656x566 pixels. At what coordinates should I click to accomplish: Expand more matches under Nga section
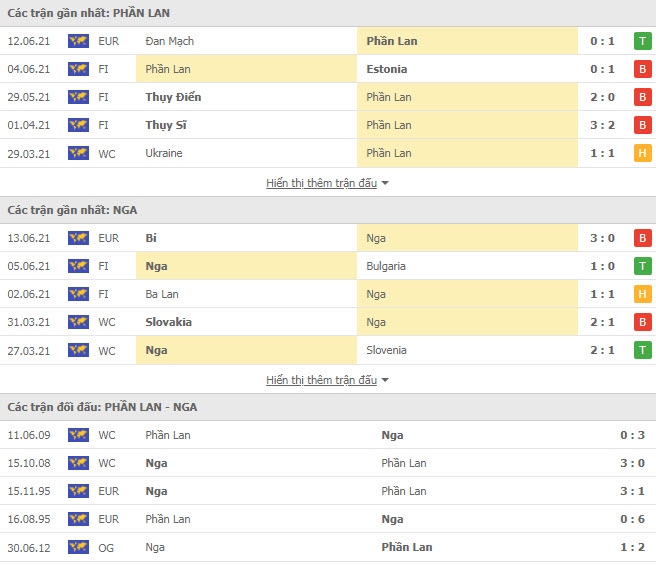pyautogui.click(x=321, y=380)
